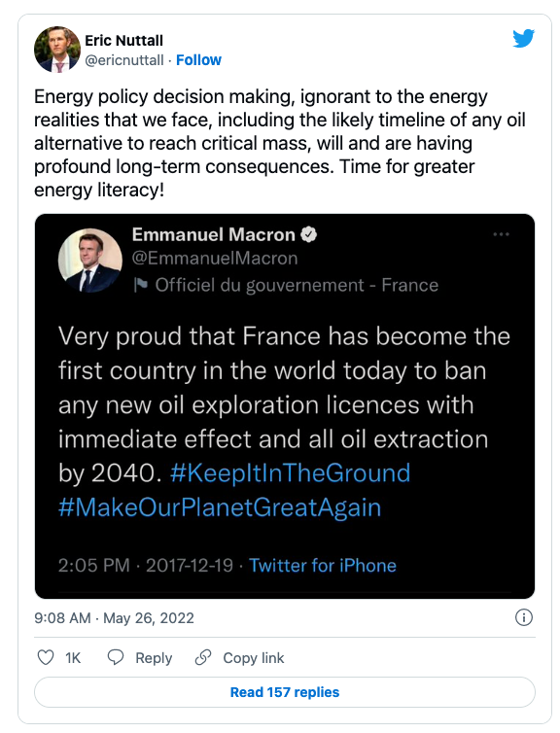Click the reply speech bubble icon
560x733 pixels.
[x=116, y=657]
